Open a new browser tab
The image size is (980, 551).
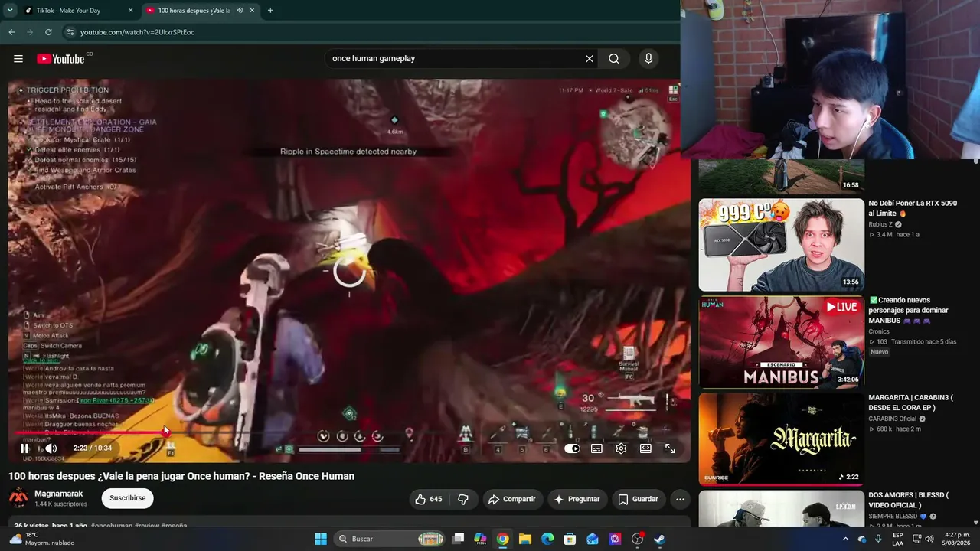coord(270,11)
